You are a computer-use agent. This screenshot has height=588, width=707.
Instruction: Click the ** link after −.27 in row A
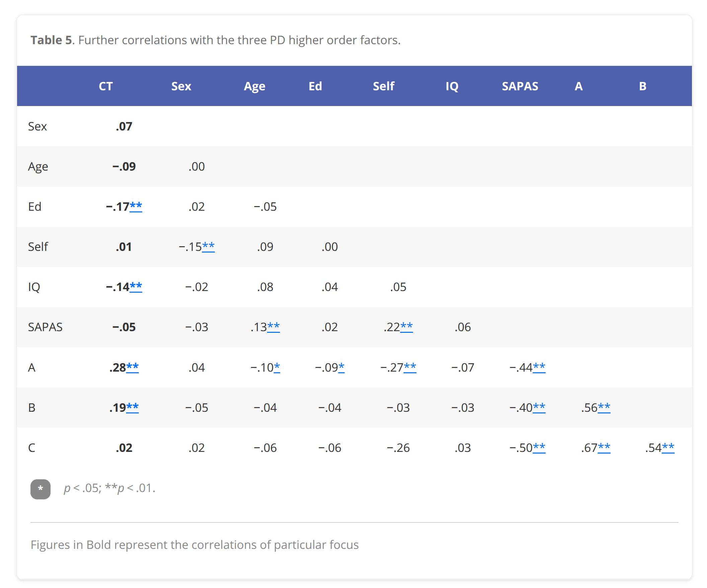point(410,367)
